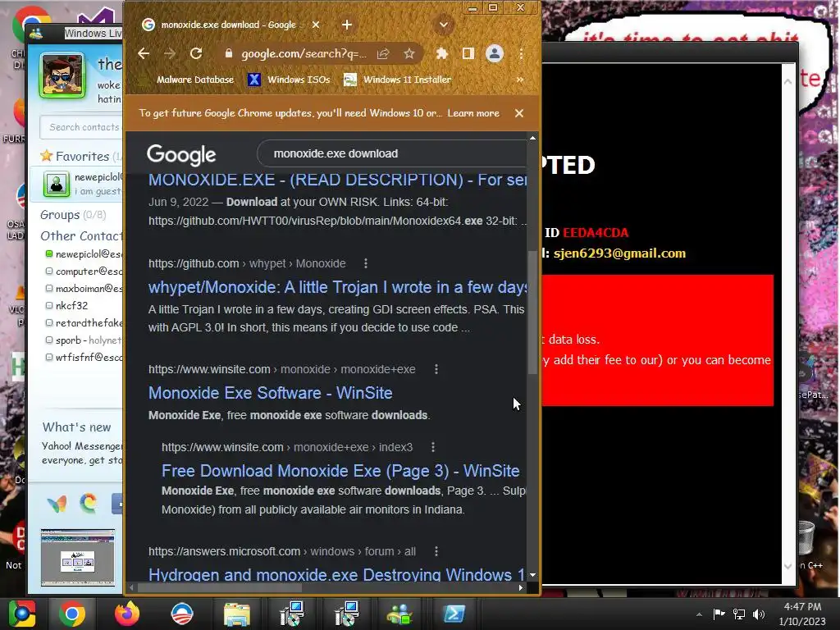840x630 pixels.
Task: Click the forward navigation arrow in Chrome
Action: 170,53
